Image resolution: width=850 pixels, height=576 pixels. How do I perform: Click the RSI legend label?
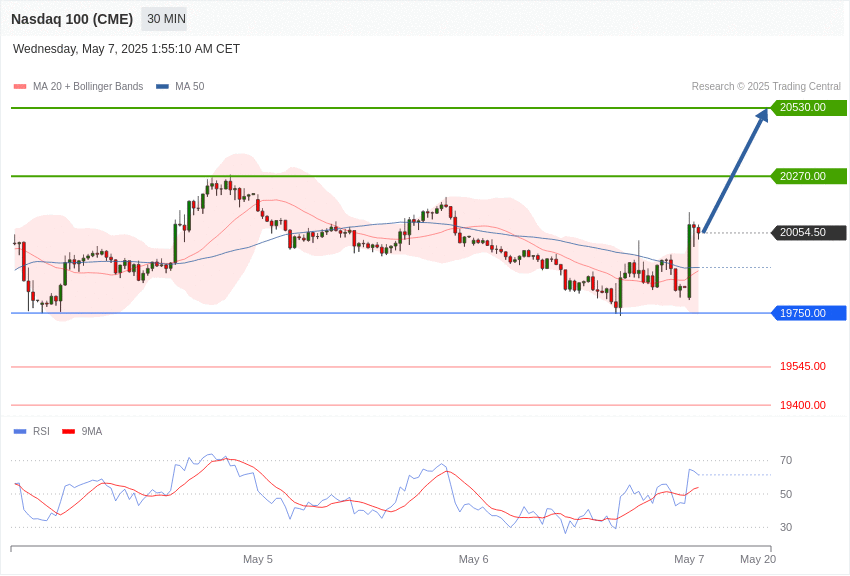coord(41,432)
